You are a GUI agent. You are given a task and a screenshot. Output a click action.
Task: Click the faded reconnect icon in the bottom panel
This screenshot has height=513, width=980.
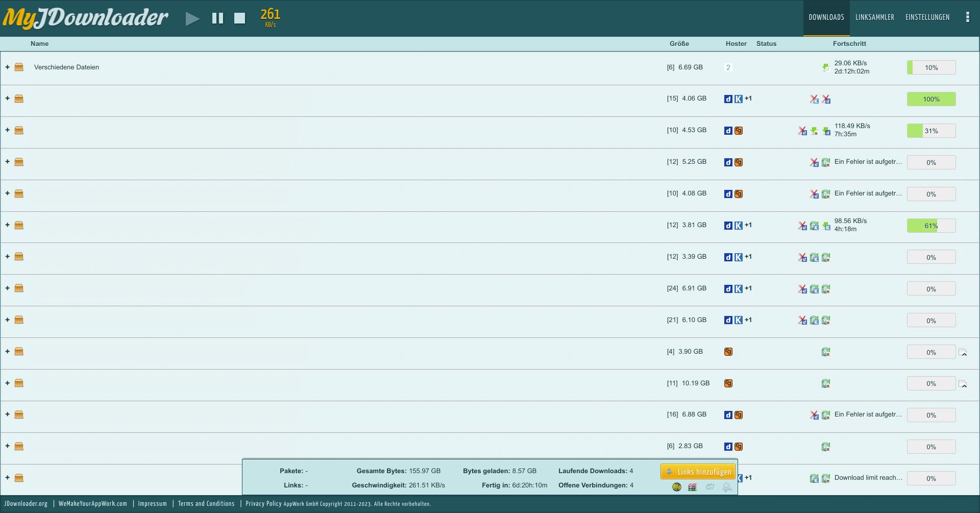tap(710, 487)
